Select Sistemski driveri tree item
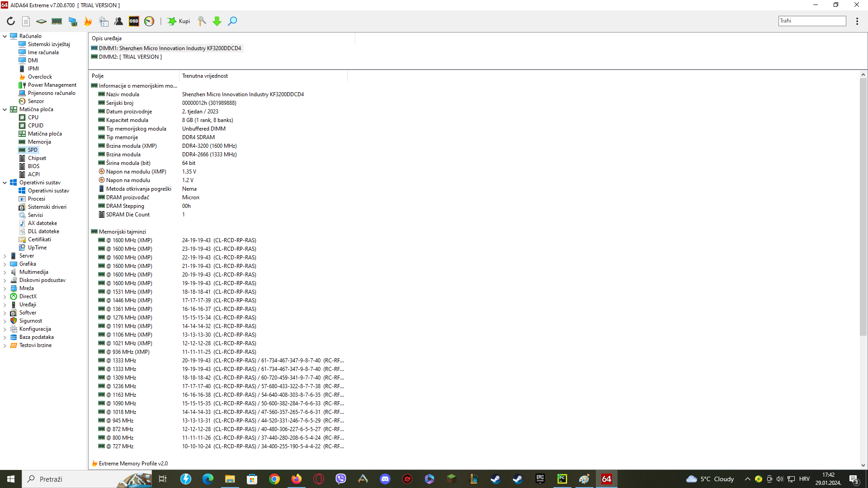Viewport: 868px width, 488px height. point(47,207)
